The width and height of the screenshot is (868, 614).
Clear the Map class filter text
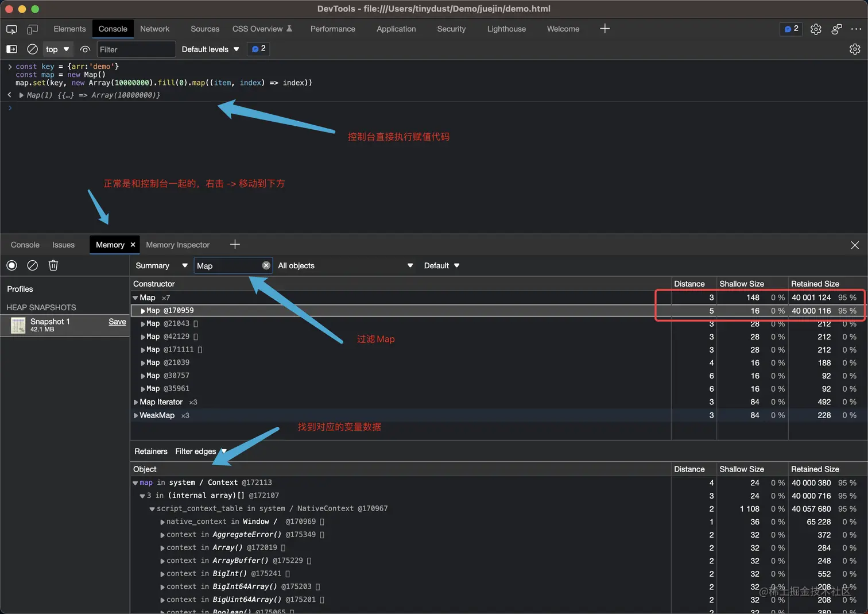pyautogui.click(x=266, y=265)
